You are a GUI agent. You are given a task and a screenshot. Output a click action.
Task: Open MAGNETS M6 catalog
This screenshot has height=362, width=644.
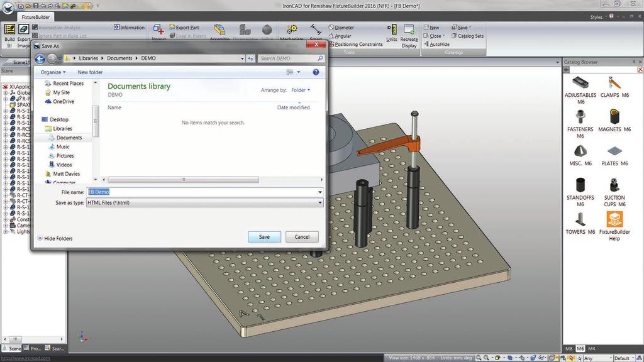tap(614, 121)
